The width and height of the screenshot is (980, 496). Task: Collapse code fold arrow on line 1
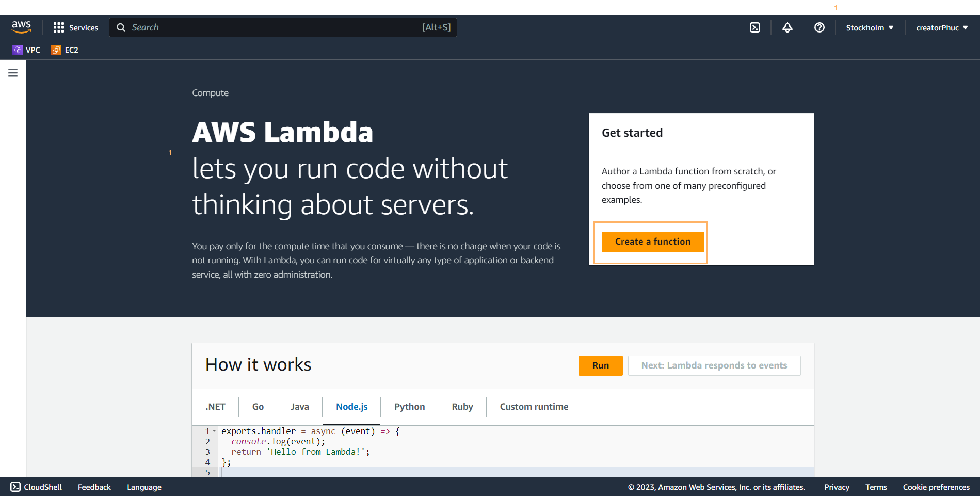pos(214,431)
